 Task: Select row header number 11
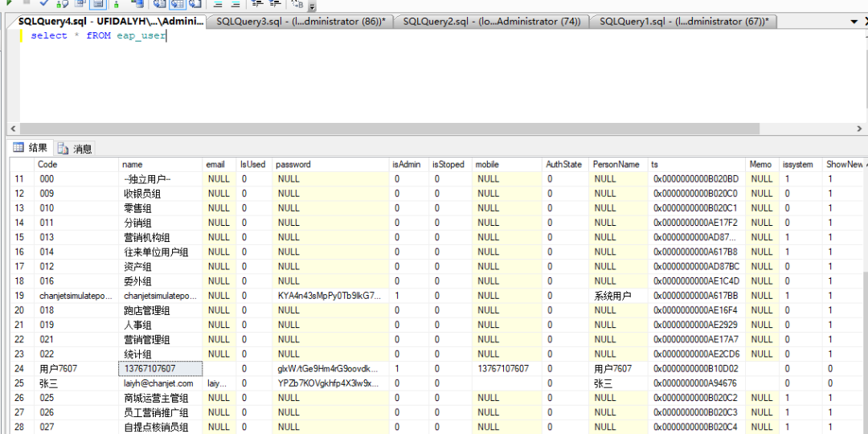(x=23, y=178)
